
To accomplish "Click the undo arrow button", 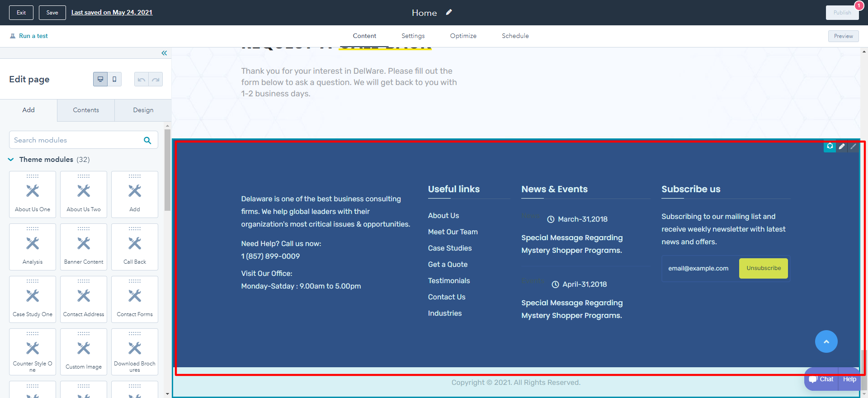I will (x=142, y=80).
